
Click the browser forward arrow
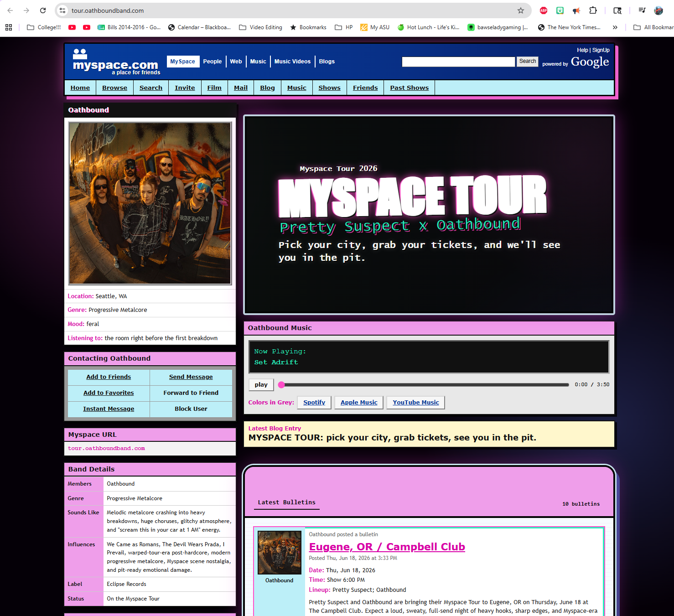[26, 10]
